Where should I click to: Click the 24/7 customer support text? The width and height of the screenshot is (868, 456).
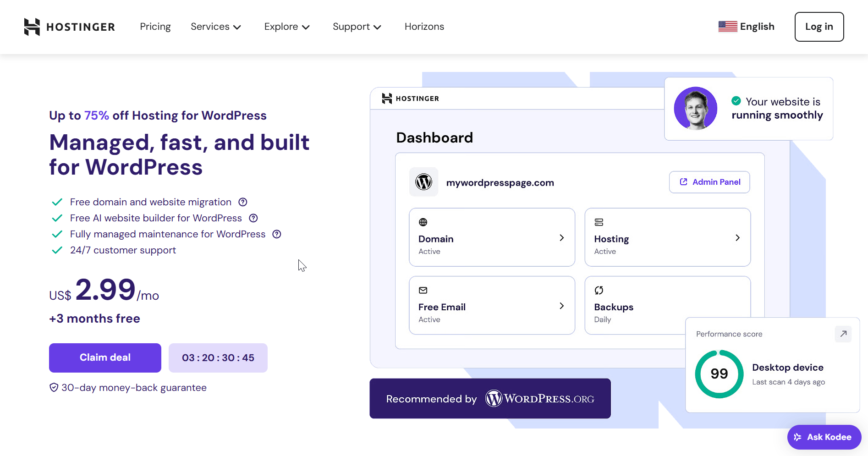(x=123, y=250)
